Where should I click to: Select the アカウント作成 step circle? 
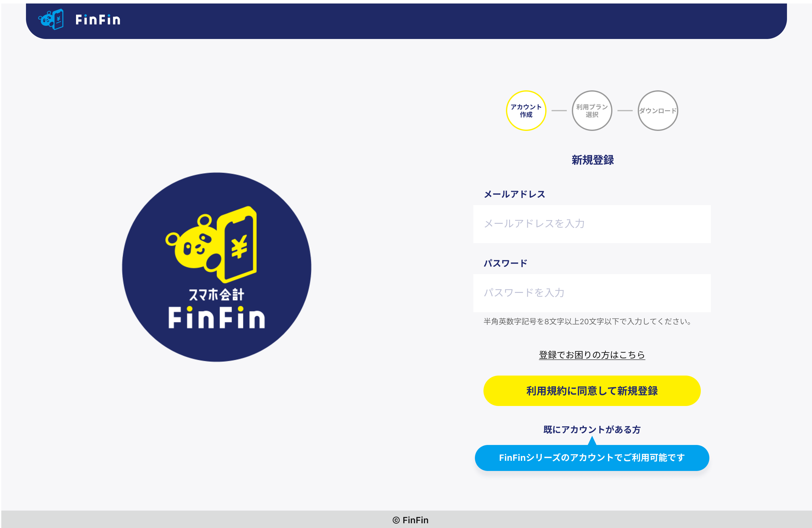pos(526,111)
